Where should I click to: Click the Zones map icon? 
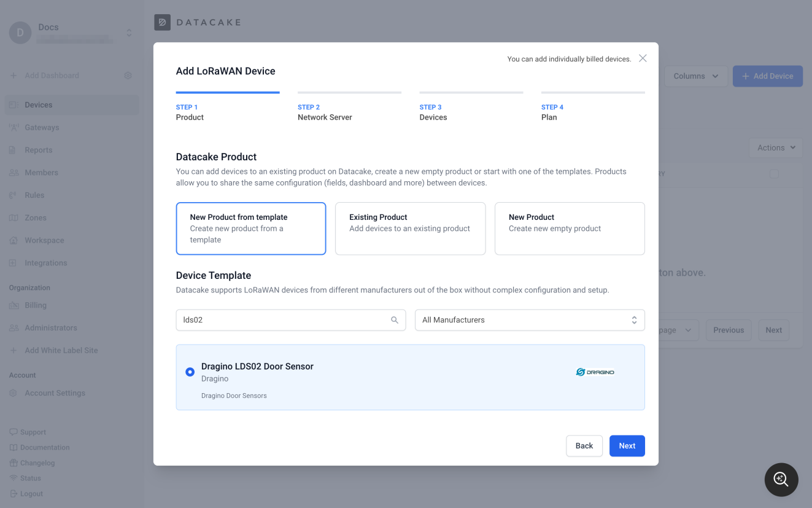coord(14,218)
